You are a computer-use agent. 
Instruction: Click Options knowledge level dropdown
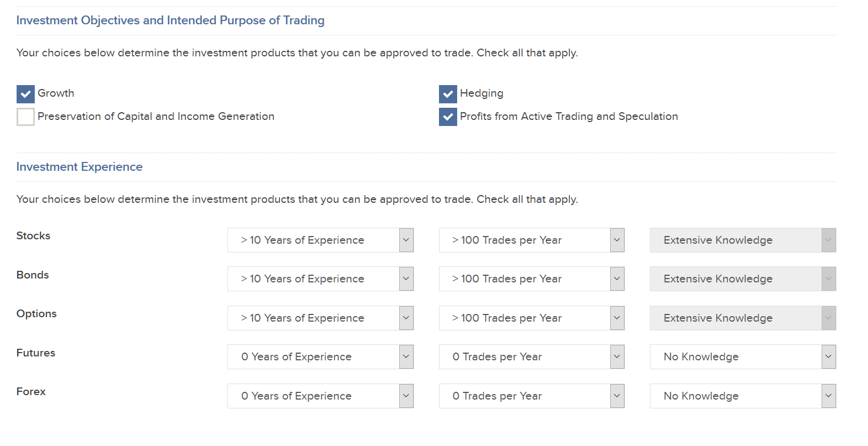[743, 318]
